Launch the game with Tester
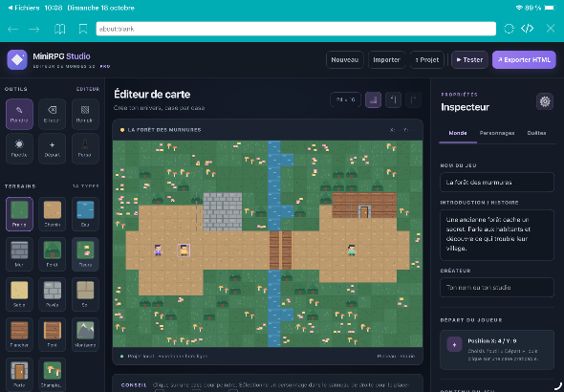 pos(469,59)
